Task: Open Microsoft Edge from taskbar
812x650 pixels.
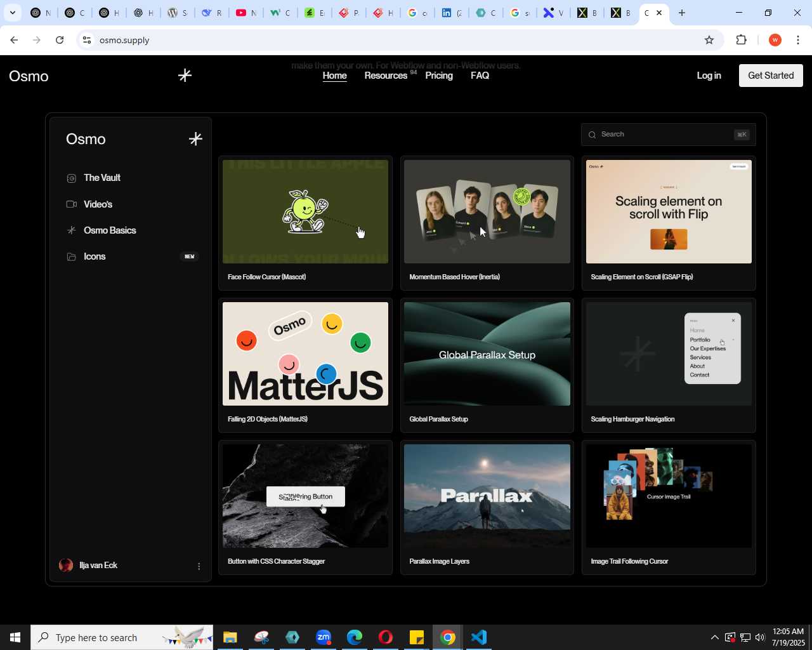Action: 355,637
